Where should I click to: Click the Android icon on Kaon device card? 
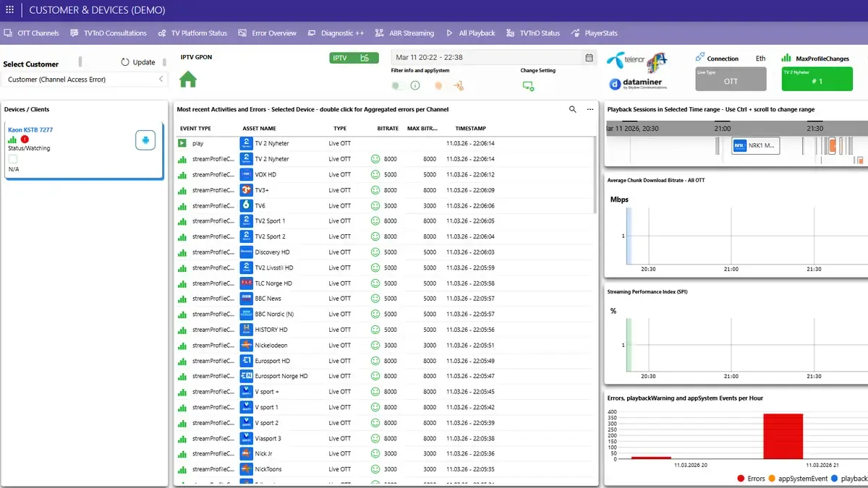(x=145, y=140)
